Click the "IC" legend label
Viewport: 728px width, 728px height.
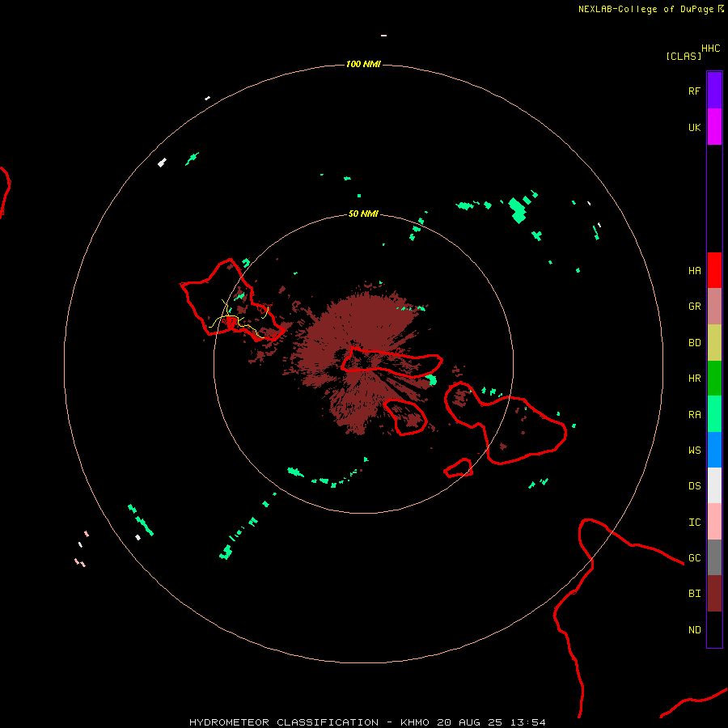(694, 523)
